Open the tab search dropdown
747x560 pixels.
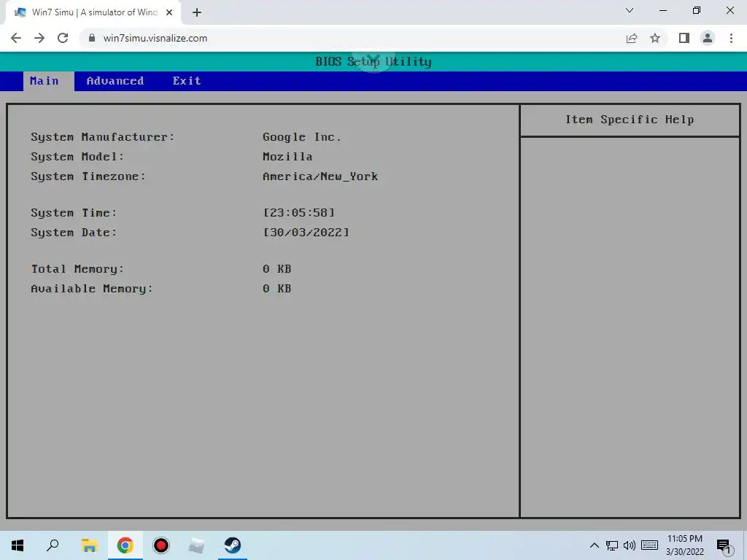(x=630, y=10)
